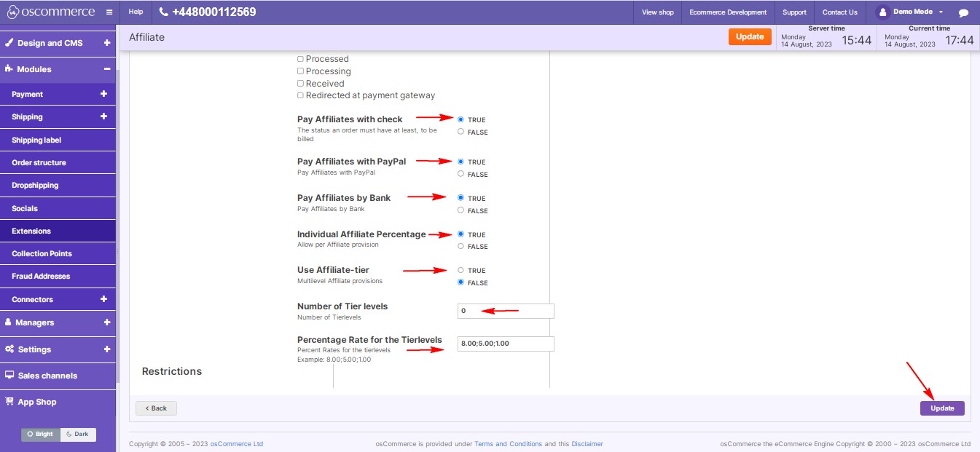Open the Contact Us link
The width and height of the screenshot is (980, 452).
(839, 12)
